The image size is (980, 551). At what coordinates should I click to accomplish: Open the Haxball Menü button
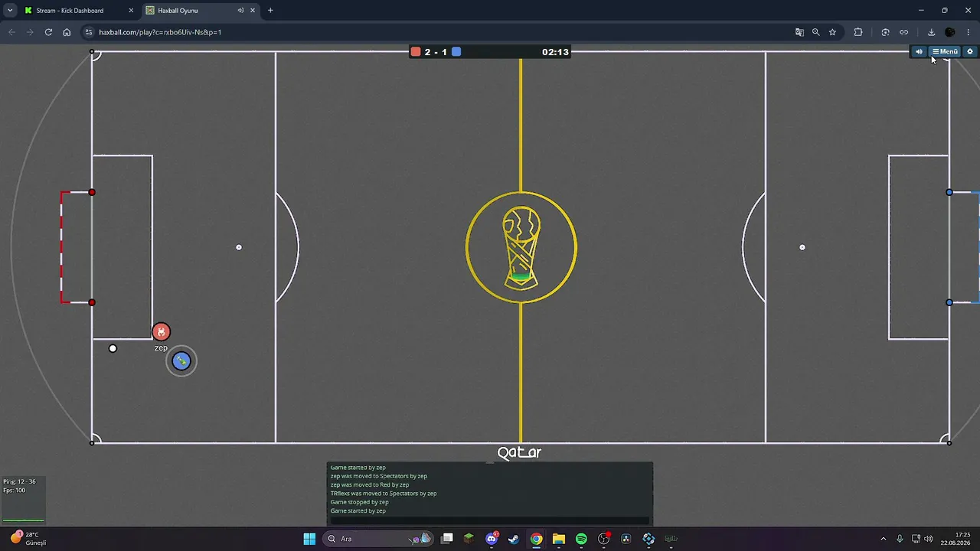tap(945, 51)
